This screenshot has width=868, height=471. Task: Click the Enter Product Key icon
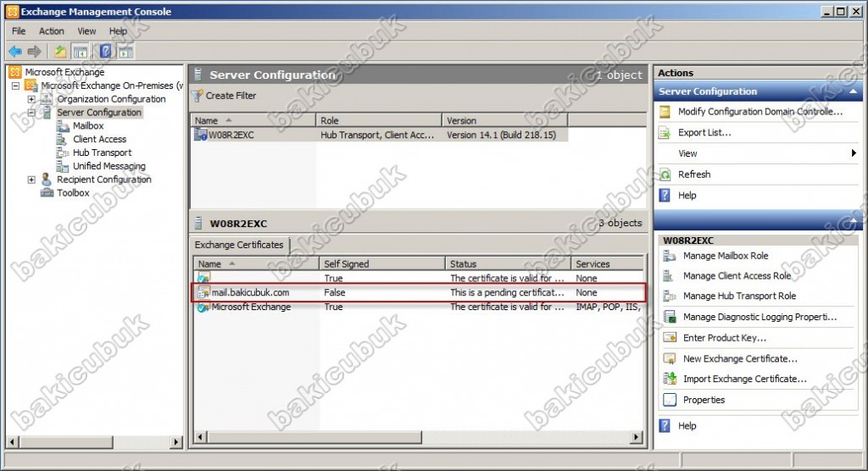coord(670,338)
